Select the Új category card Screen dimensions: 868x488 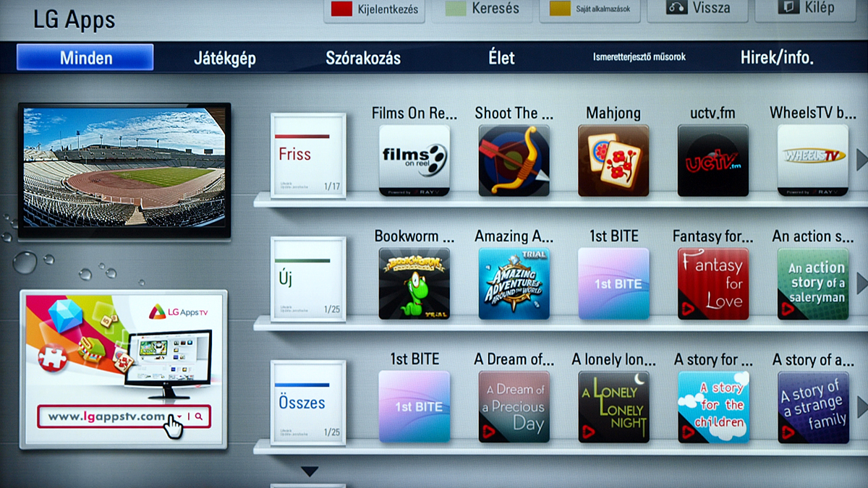(308, 279)
